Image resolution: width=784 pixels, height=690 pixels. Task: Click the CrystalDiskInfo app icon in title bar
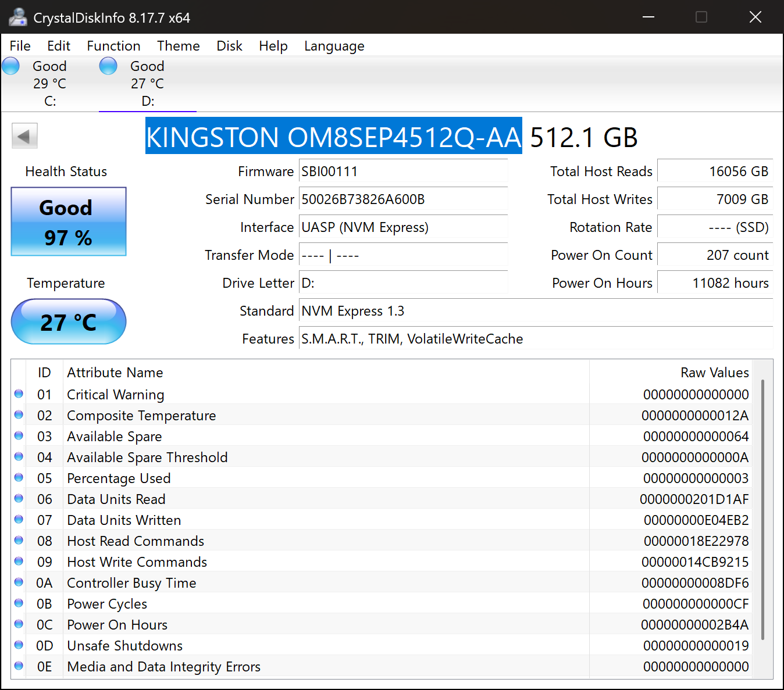tap(17, 17)
